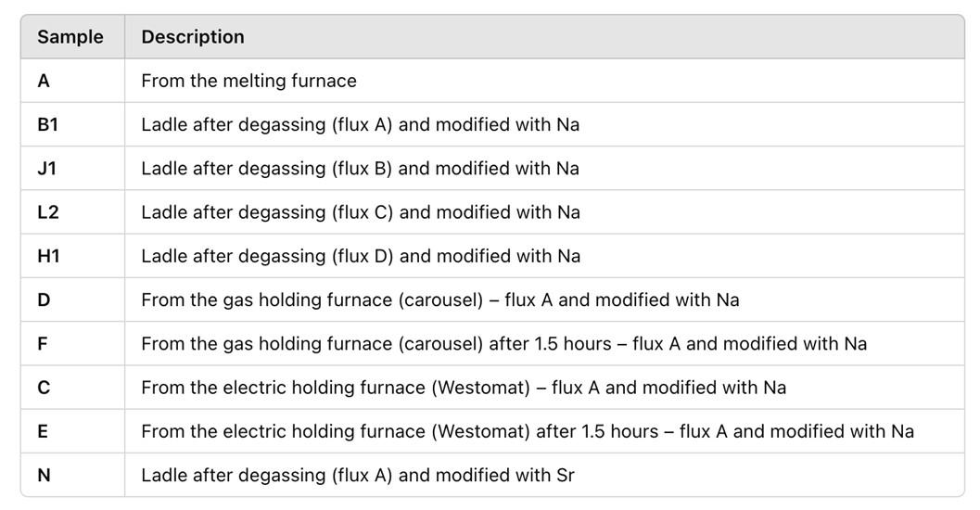980x510 pixels.
Task: Select sample N cell
Action: click(44, 475)
